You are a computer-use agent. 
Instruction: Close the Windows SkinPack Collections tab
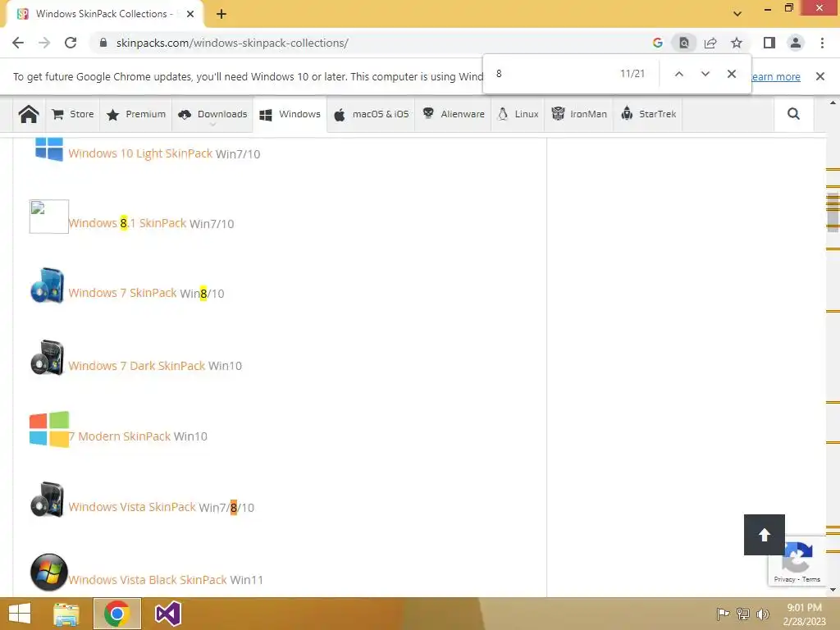(x=190, y=14)
